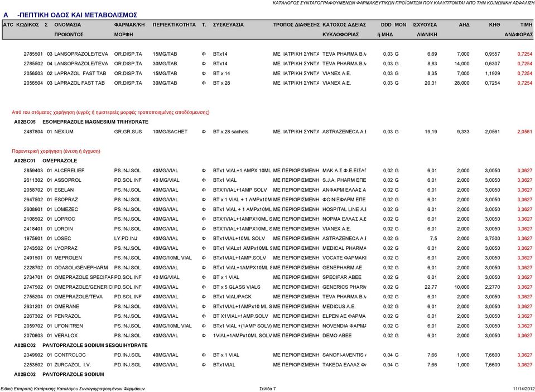Click the page number Σελίδα 7
The height and width of the screenshot is (392, 535).
coord(268,389)
